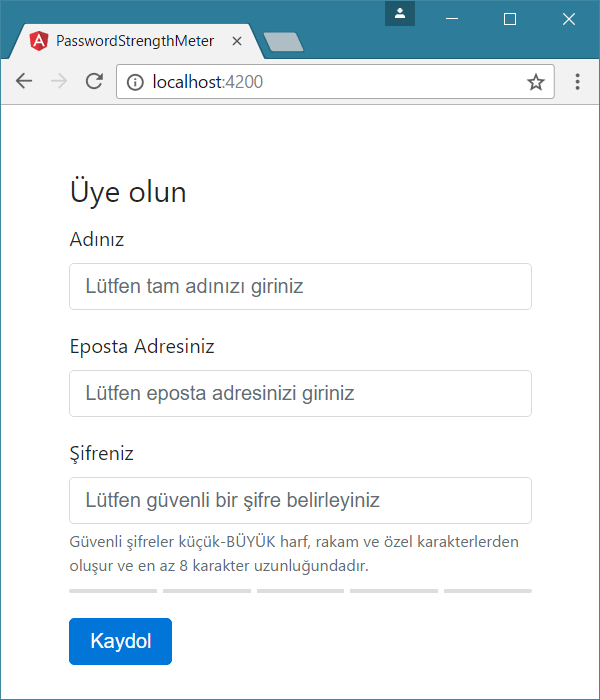Focus the email address input field

pos(300,394)
